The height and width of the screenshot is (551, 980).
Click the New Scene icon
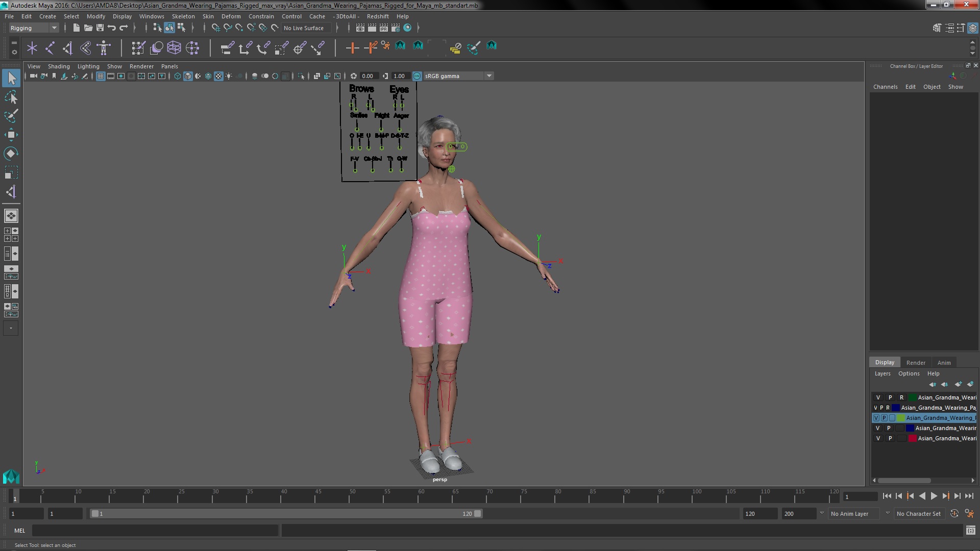pyautogui.click(x=76, y=28)
